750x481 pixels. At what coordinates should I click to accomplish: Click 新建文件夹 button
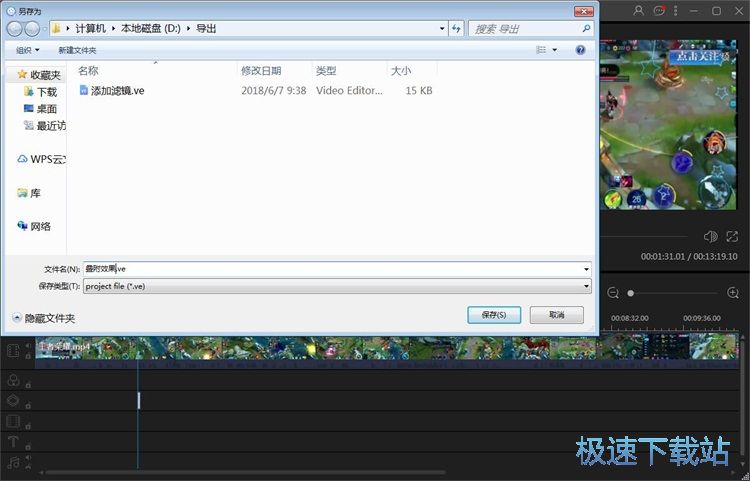click(x=77, y=50)
